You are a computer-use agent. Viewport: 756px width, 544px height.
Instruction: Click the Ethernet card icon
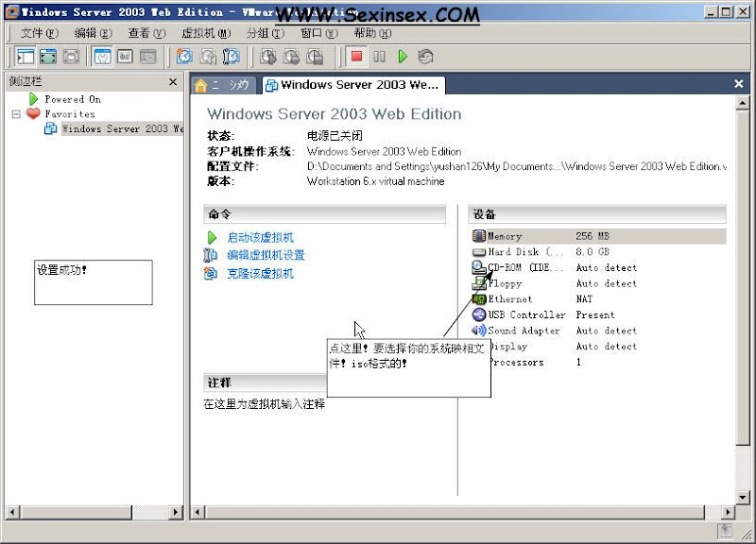tap(479, 299)
